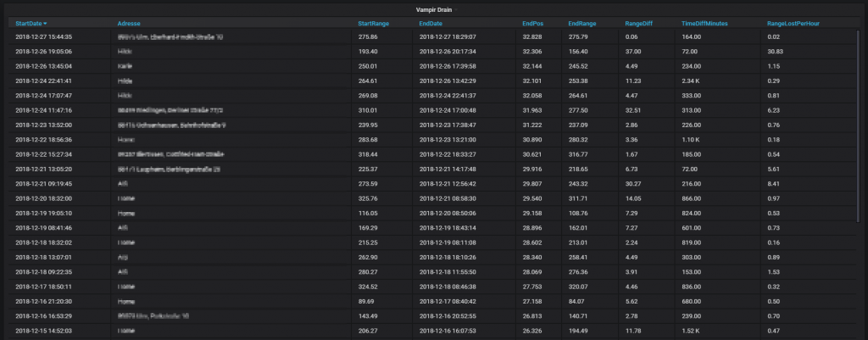Click the EndPos column header
Viewport: 868px width, 340px height.
tap(533, 24)
